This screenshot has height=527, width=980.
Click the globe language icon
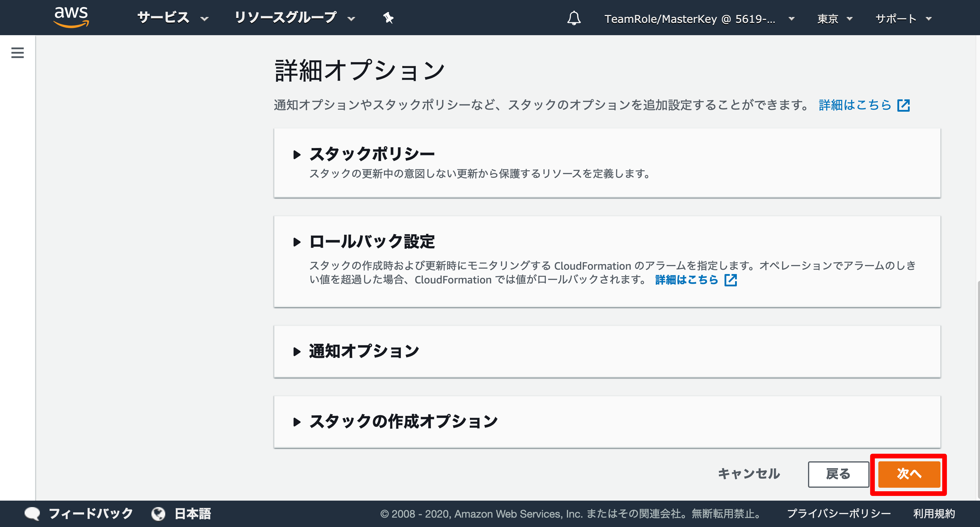coord(158,514)
